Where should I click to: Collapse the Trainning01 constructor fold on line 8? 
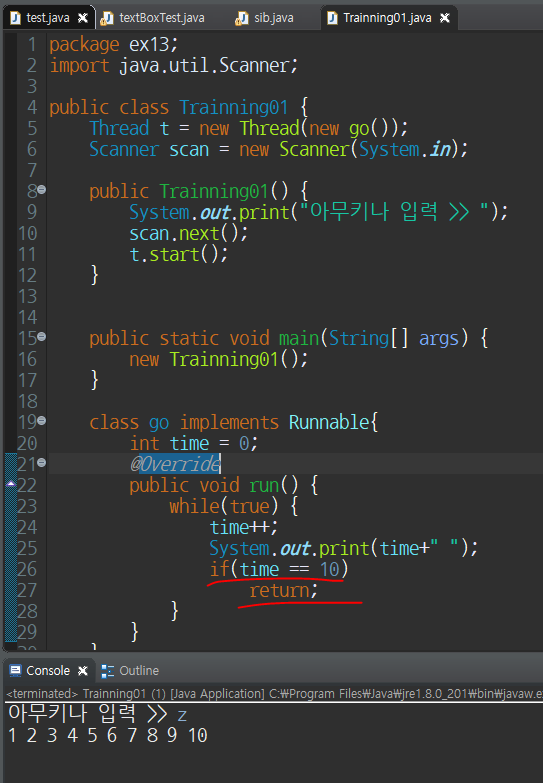[42, 190]
